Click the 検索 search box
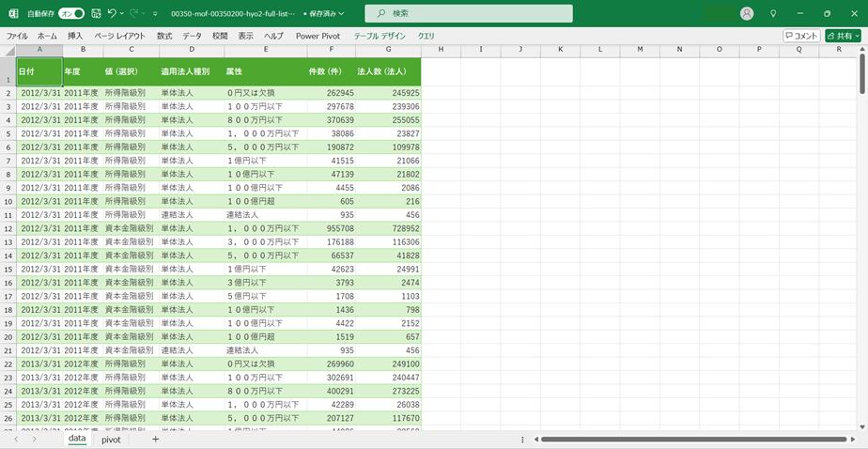Image resolution: width=868 pixels, height=449 pixels. (x=468, y=14)
